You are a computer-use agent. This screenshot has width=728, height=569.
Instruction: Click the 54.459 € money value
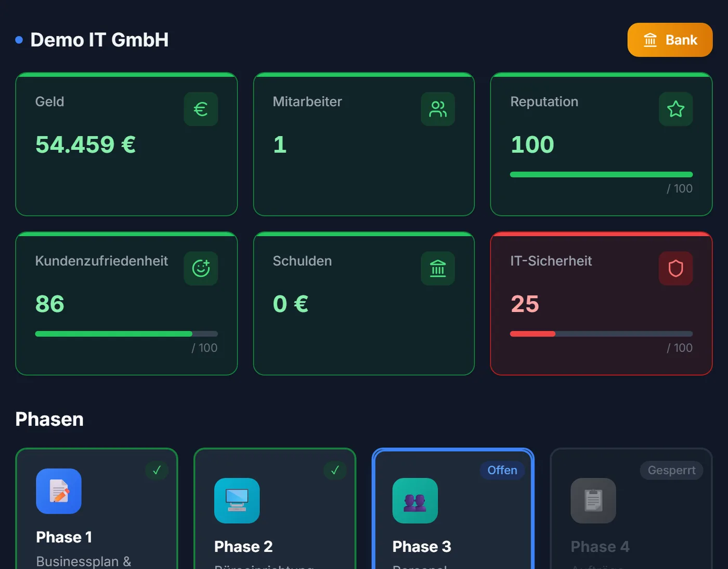(x=85, y=145)
